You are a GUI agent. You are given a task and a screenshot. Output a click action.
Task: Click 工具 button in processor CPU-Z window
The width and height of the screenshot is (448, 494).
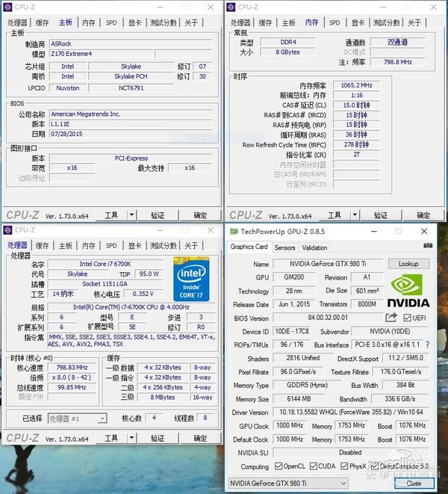(111, 438)
